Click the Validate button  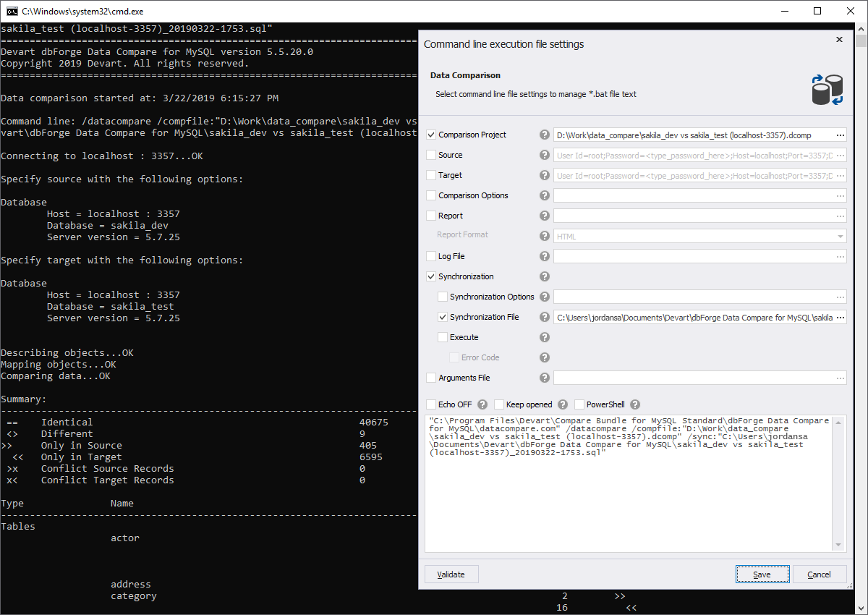[451, 574]
